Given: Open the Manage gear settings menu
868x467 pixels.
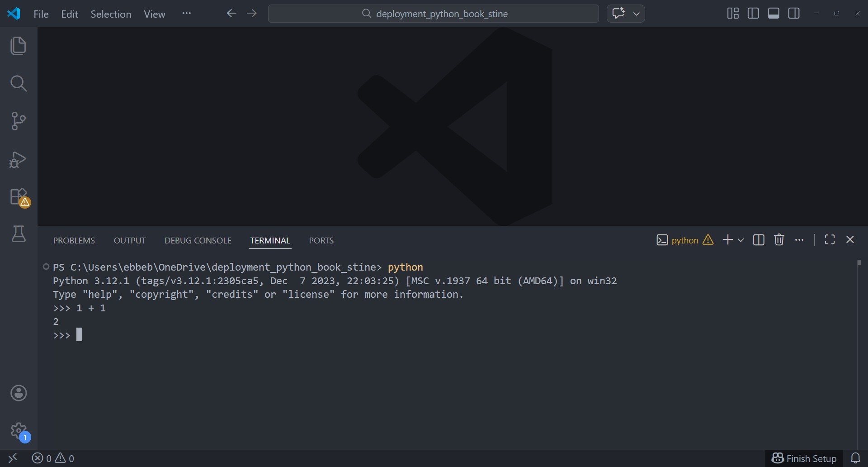Looking at the screenshot, I should pyautogui.click(x=19, y=431).
